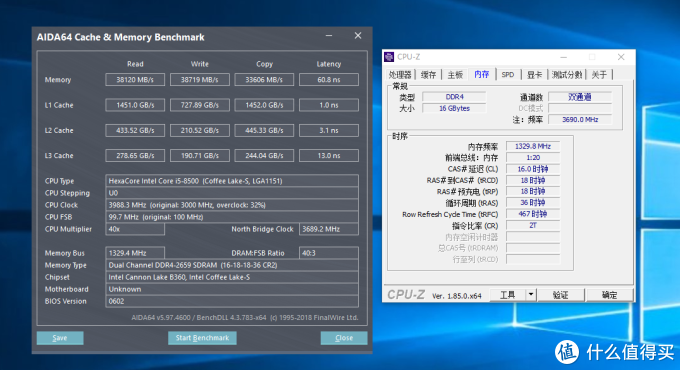Screen dimensions: 680x370
Task: Click Start Benchmark in AIDA64
Action: coord(202,338)
